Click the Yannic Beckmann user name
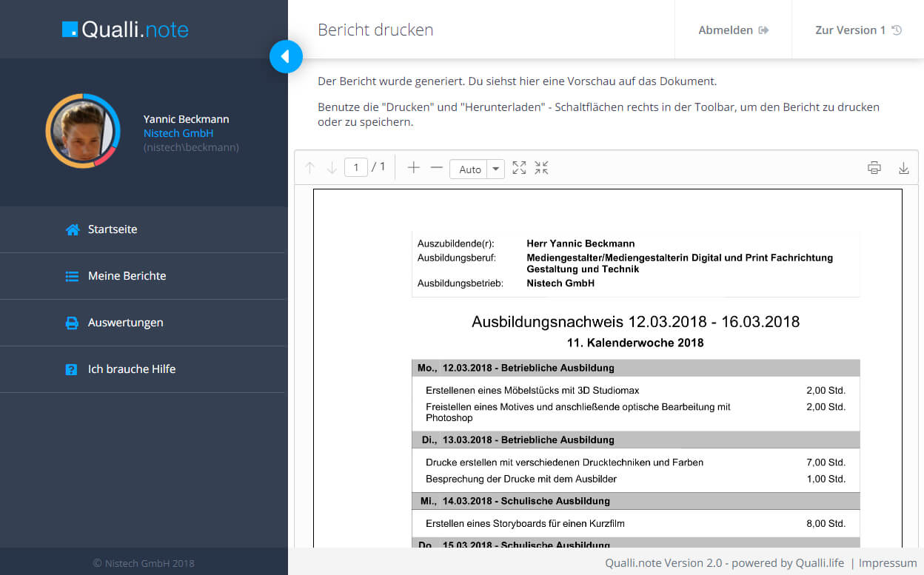Screen dimensions: 924x575 (x=187, y=119)
